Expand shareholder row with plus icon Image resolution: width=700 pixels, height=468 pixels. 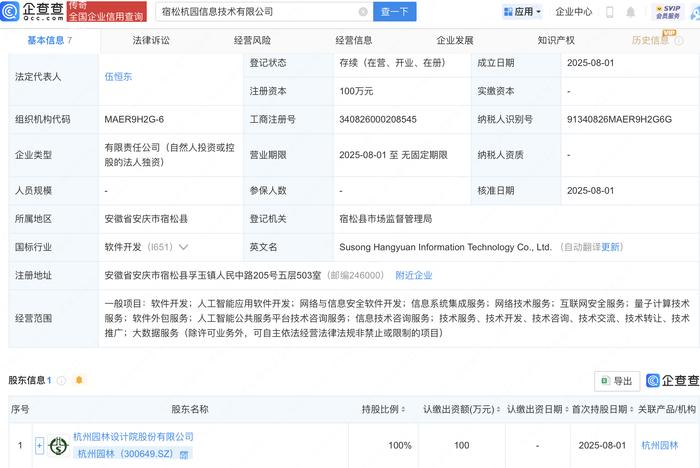(39, 446)
